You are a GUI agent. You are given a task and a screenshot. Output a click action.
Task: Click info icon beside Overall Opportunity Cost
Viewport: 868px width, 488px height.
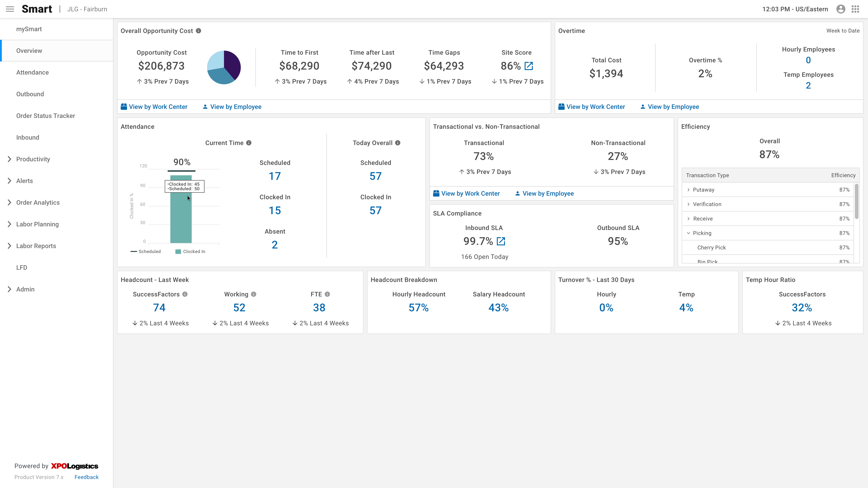tap(198, 31)
